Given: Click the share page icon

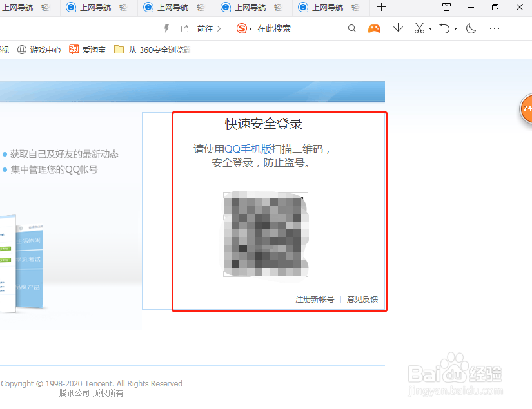Looking at the screenshot, I should point(184,29).
